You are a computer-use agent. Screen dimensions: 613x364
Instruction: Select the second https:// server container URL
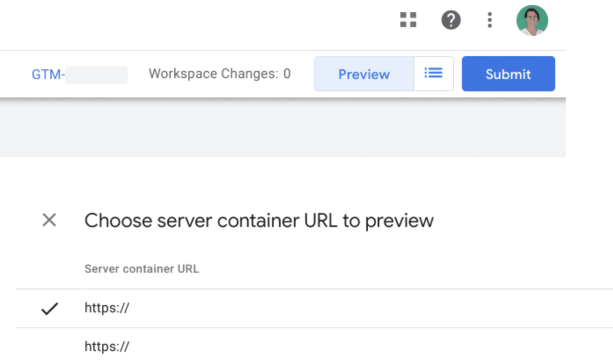pos(107,346)
